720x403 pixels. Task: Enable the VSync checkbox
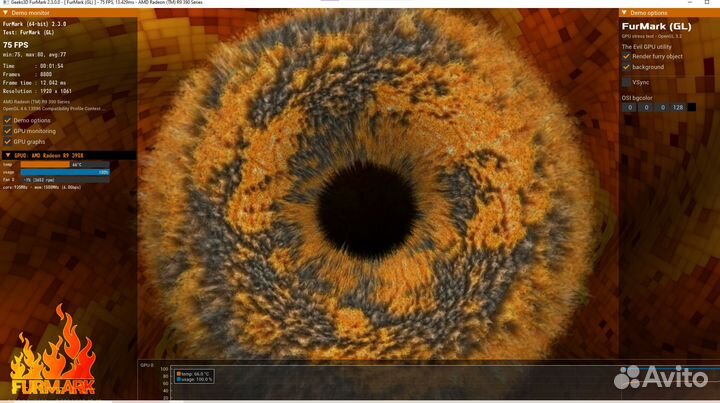pos(626,82)
